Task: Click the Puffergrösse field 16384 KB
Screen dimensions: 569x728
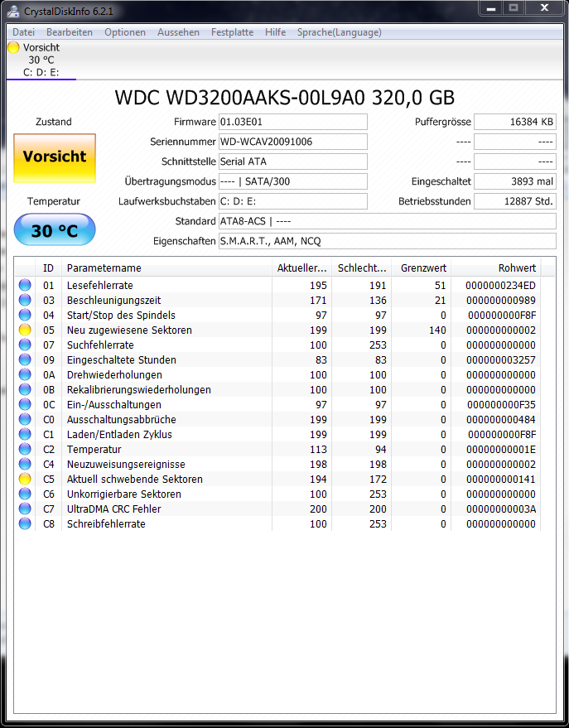Action: pyautogui.click(x=514, y=122)
